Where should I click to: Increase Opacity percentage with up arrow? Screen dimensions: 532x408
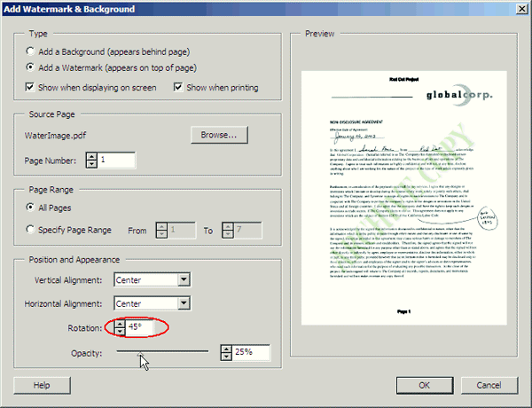[226, 349]
